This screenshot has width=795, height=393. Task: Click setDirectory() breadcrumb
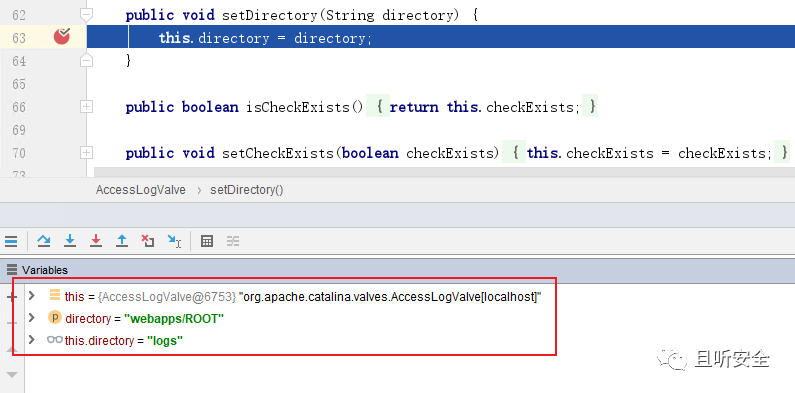coord(247,190)
